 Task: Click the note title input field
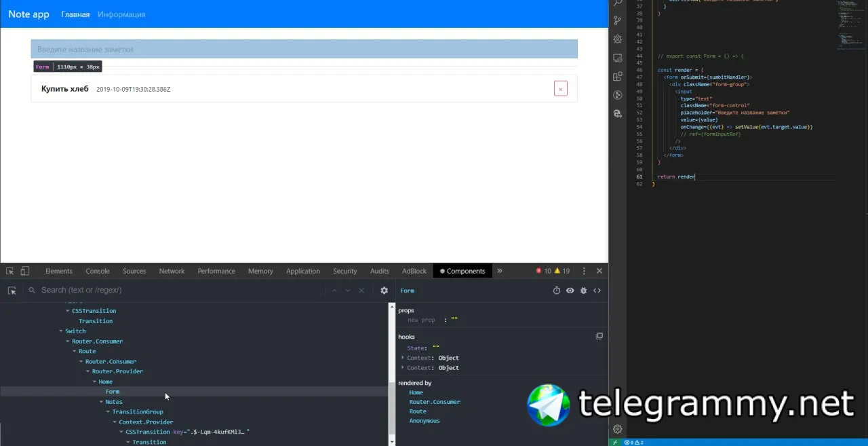[304, 49]
